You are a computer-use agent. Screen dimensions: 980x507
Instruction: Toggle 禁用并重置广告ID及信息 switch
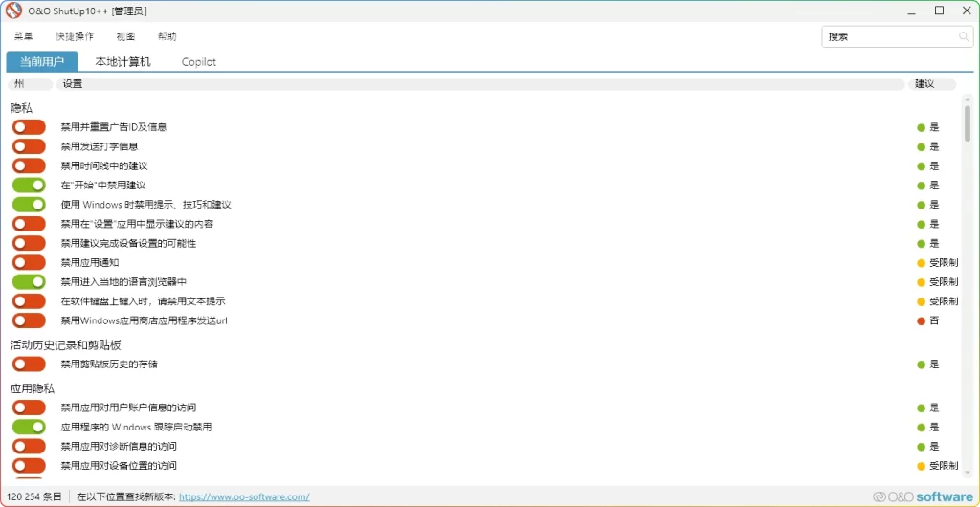pyautogui.click(x=29, y=127)
